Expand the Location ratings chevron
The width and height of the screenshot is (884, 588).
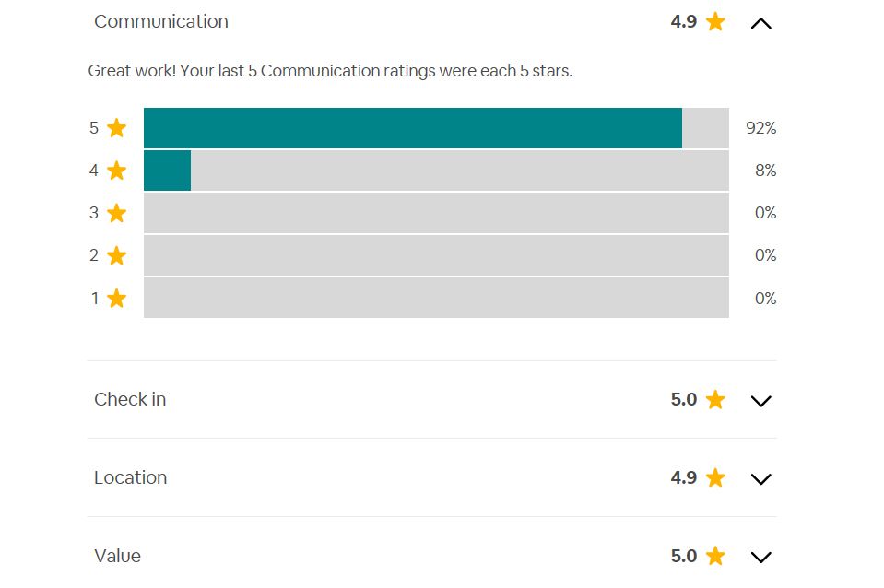coord(760,479)
